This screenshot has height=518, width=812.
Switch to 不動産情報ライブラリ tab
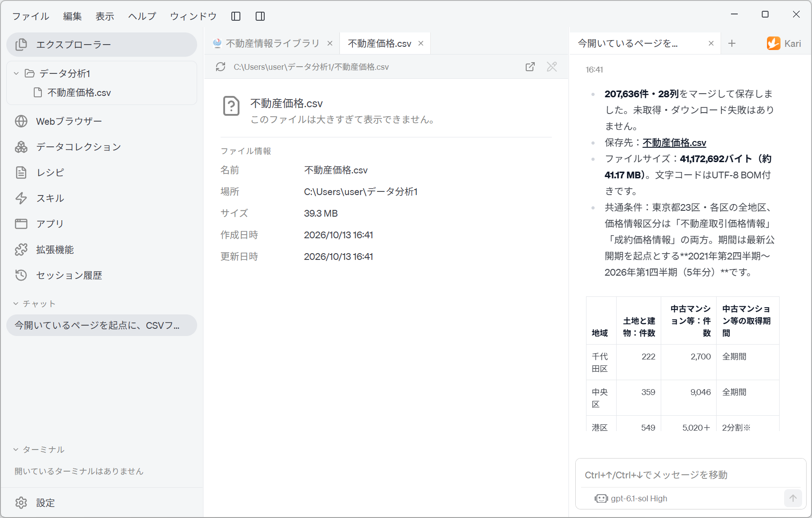click(272, 43)
